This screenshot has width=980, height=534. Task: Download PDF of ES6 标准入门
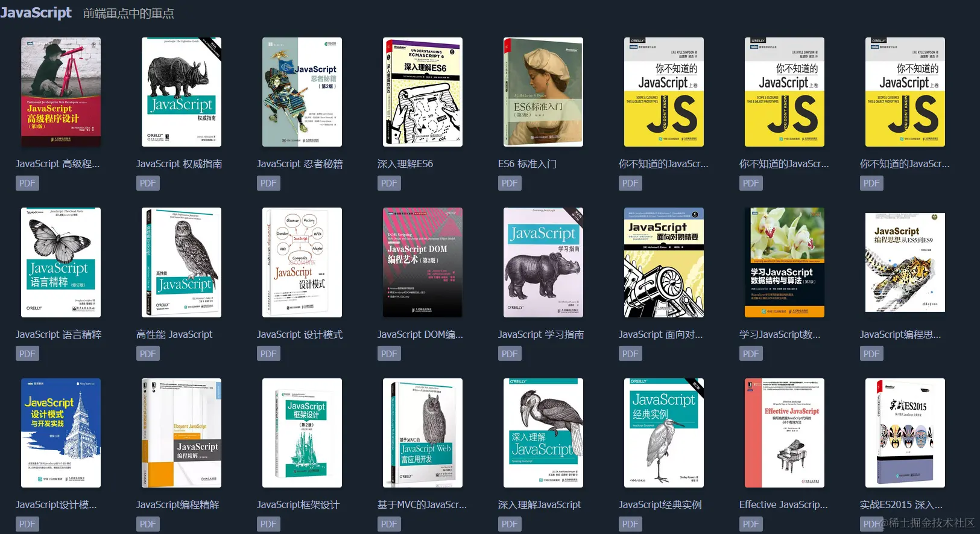(x=510, y=183)
